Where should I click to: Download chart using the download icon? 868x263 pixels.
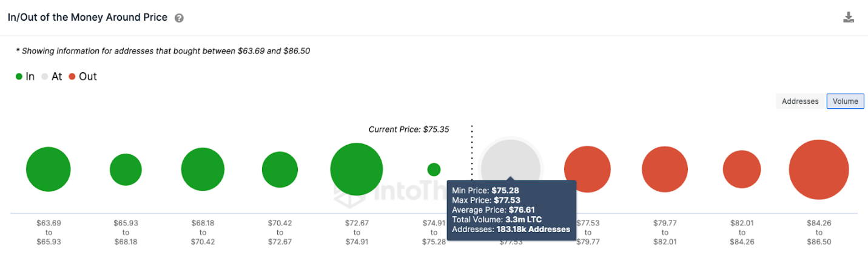849,17
